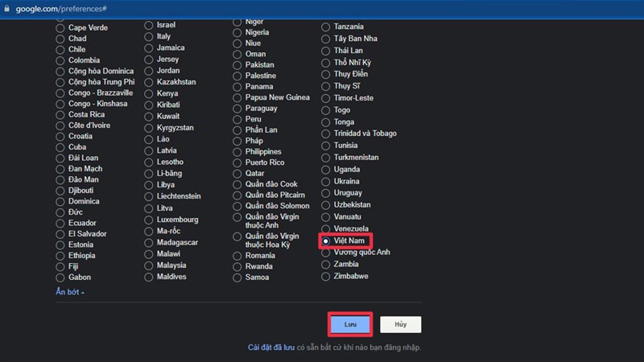
Task: Select Vương quốc Anh region
Action: tap(326, 253)
